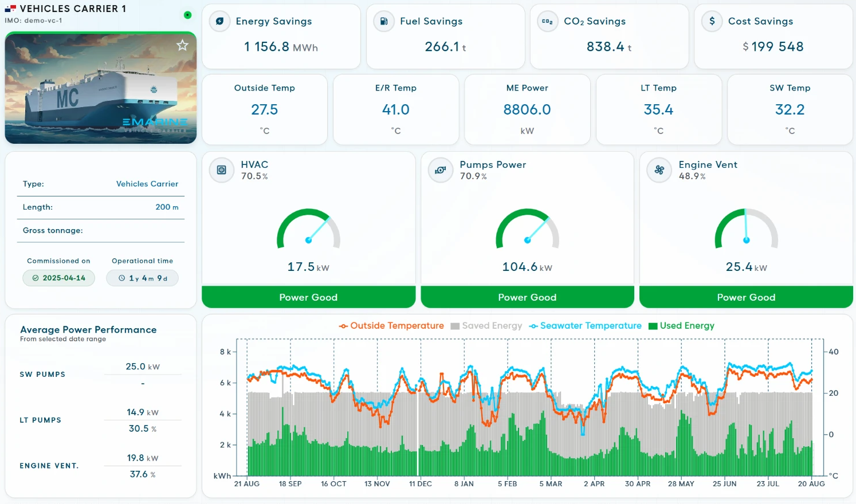Click the Engine Vent gauge dial
Viewport: 856px width, 504px height.
(746, 229)
